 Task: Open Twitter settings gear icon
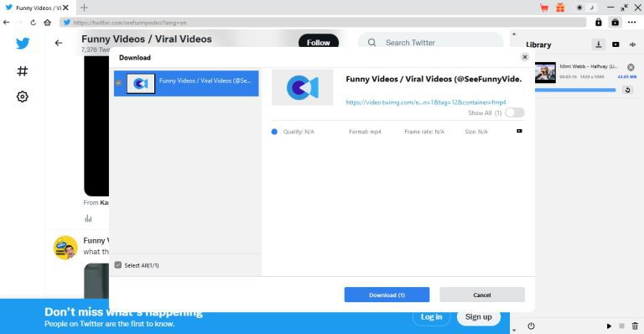pos(22,97)
